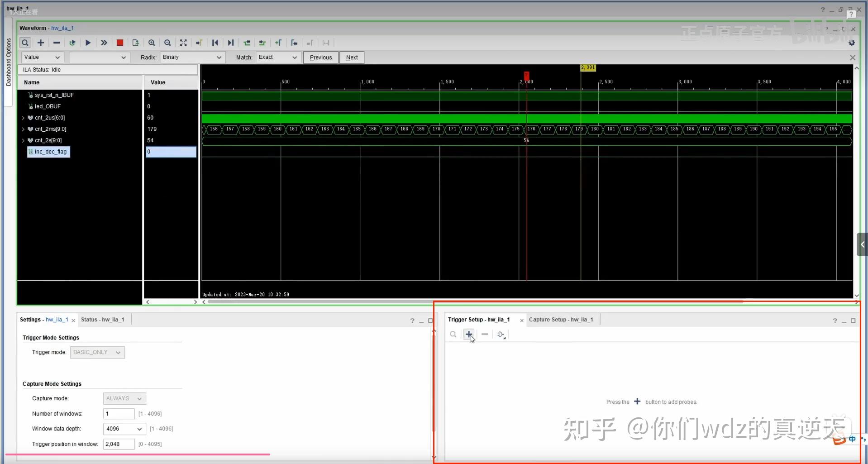Open the Export ILA Data icon
868x464 pixels.
point(135,43)
